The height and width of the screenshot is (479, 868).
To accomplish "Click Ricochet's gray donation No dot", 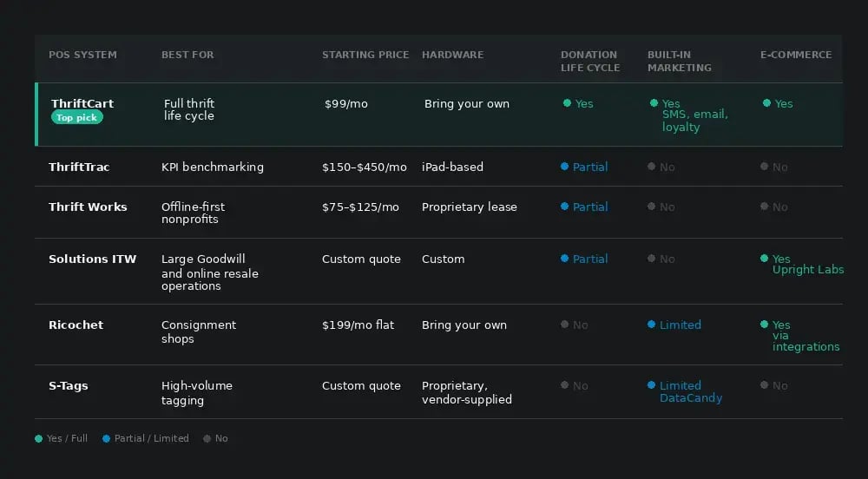I will click(565, 325).
